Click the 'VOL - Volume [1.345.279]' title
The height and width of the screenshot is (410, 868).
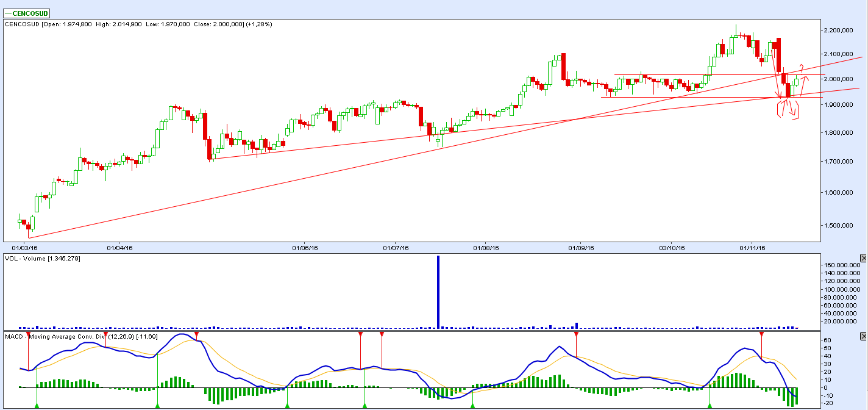coord(43,259)
